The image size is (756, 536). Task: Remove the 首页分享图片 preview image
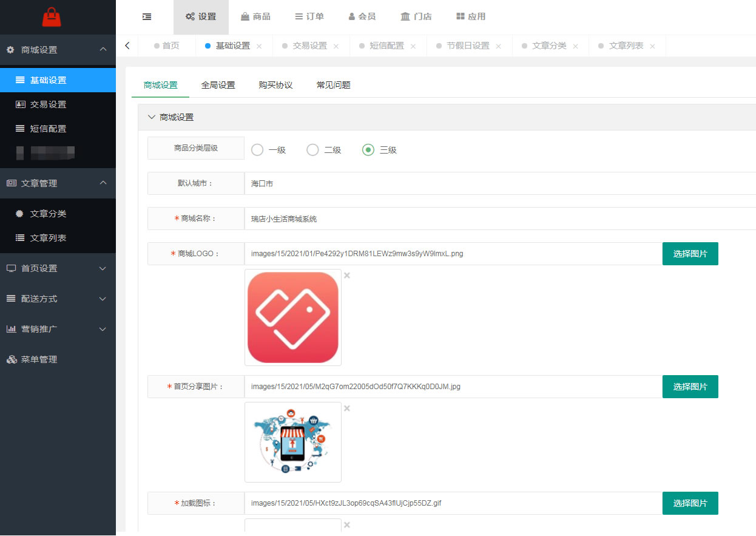pyautogui.click(x=347, y=409)
